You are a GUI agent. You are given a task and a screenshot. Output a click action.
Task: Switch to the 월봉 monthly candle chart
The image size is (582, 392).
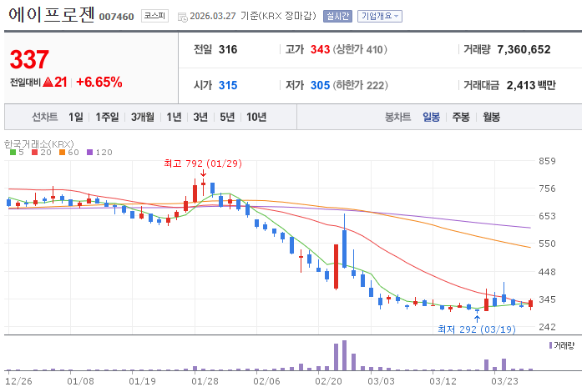pos(492,118)
